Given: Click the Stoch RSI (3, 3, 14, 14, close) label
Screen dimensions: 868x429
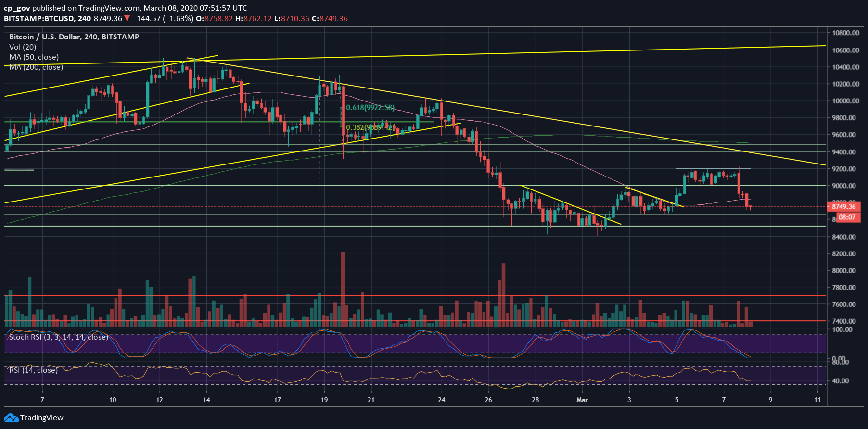Looking at the screenshot, I should pos(59,337).
